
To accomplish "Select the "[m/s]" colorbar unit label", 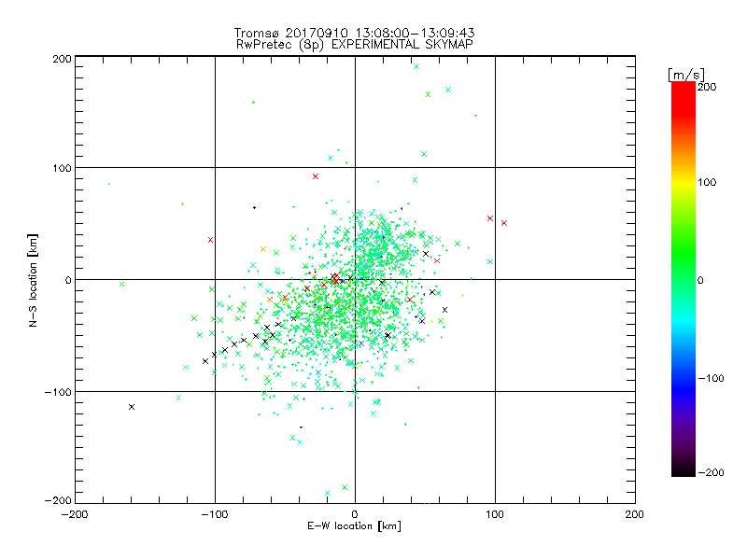I will click(686, 75).
